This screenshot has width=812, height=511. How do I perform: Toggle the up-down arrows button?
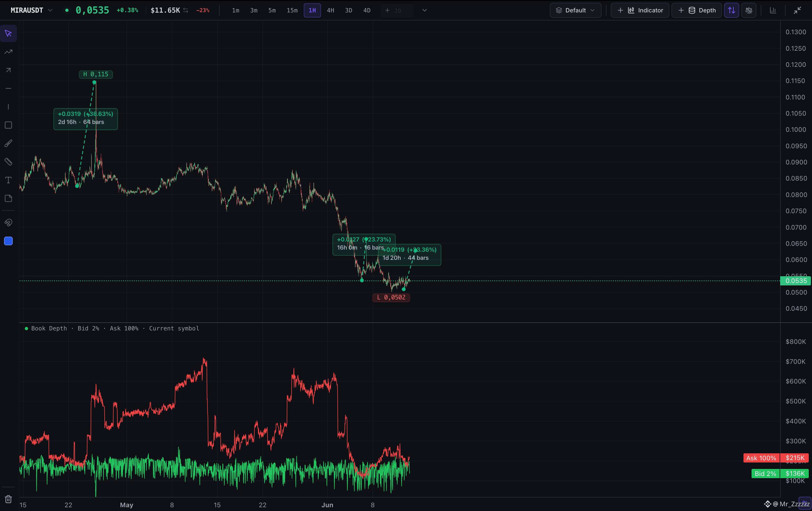731,11
